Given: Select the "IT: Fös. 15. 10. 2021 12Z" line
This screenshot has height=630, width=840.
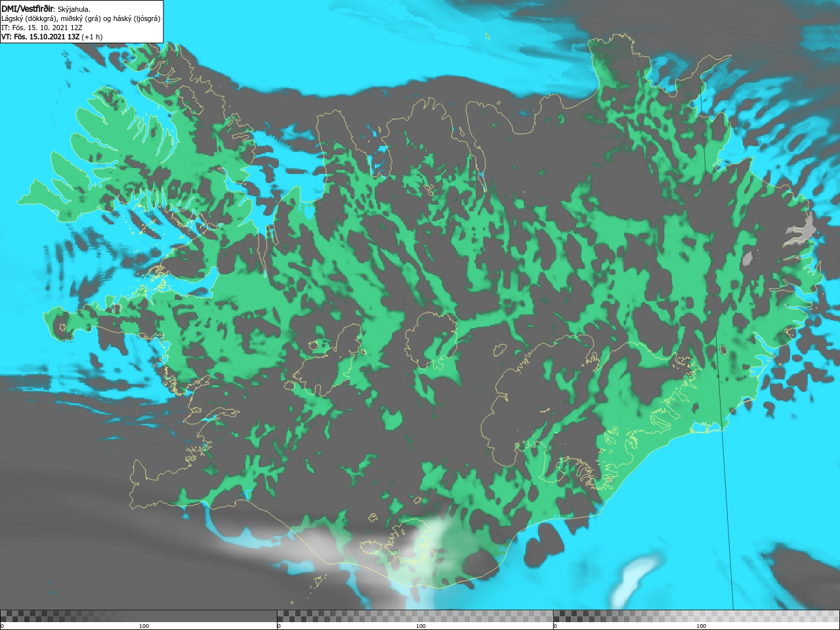Looking at the screenshot, I should pyautogui.click(x=41, y=28).
